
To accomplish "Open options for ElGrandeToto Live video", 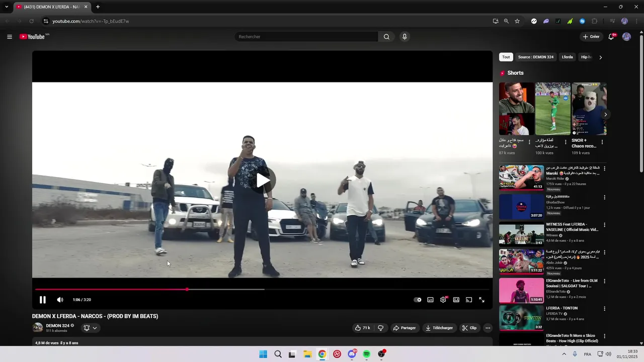I will pyautogui.click(x=605, y=282).
